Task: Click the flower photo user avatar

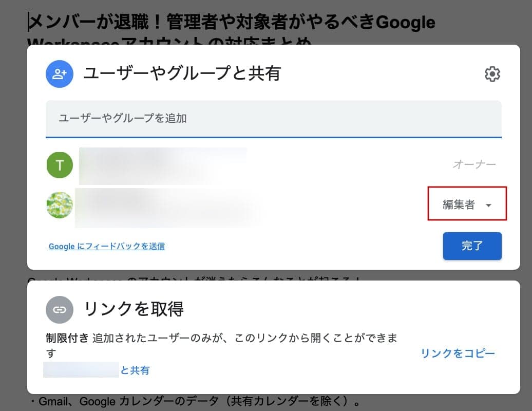Action: (x=60, y=205)
